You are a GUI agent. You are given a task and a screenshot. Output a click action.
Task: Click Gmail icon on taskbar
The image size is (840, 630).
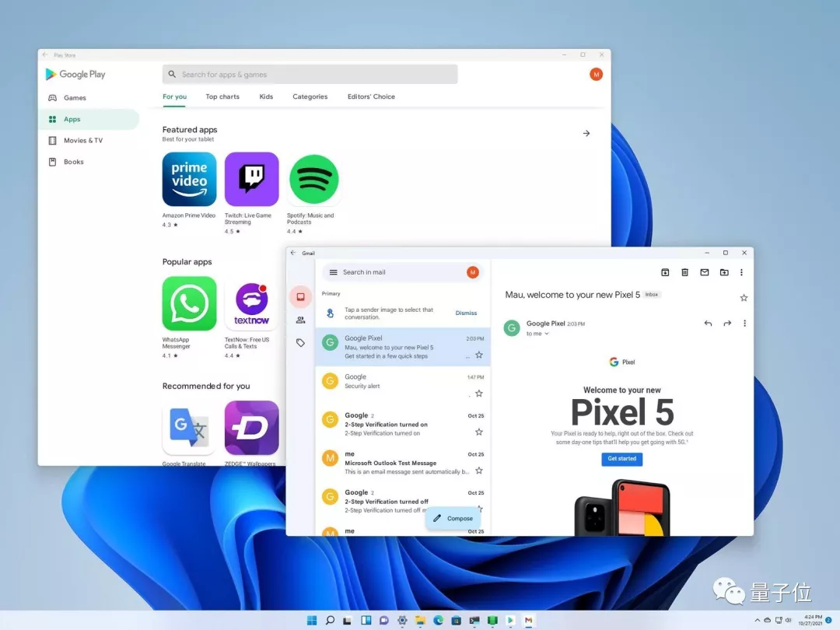tap(528, 621)
